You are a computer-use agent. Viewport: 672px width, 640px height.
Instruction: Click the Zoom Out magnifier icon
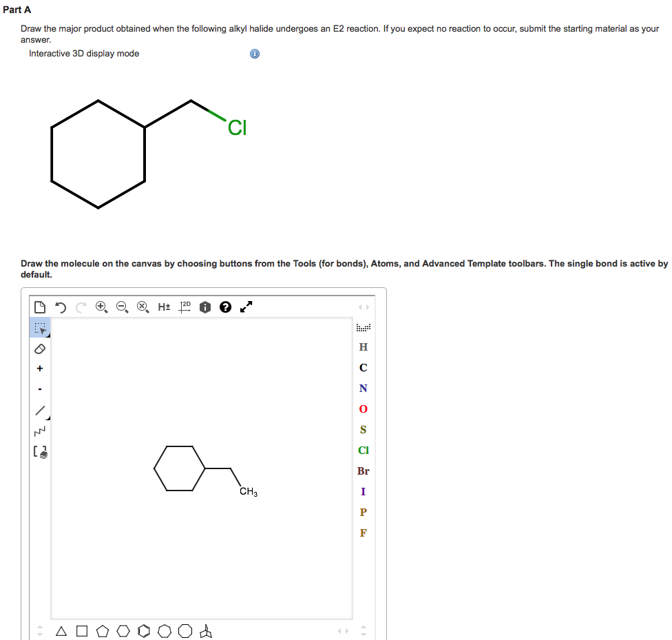pyautogui.click(x=123, y=307)
